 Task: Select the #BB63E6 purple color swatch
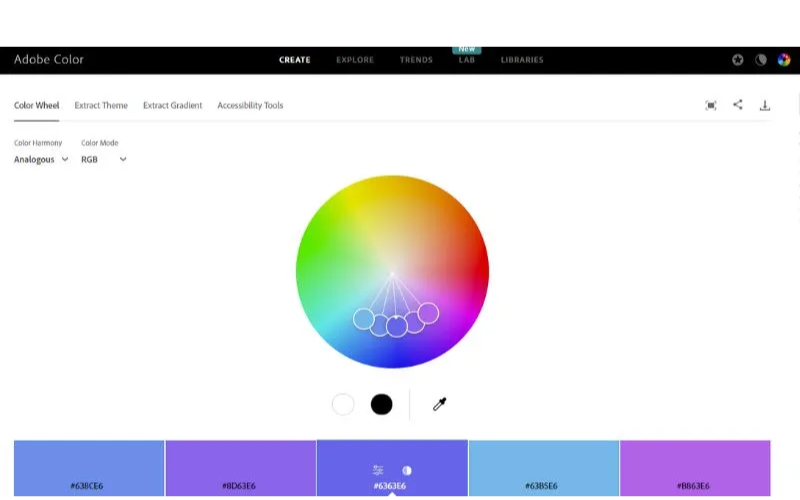click(x=695, y=467)
